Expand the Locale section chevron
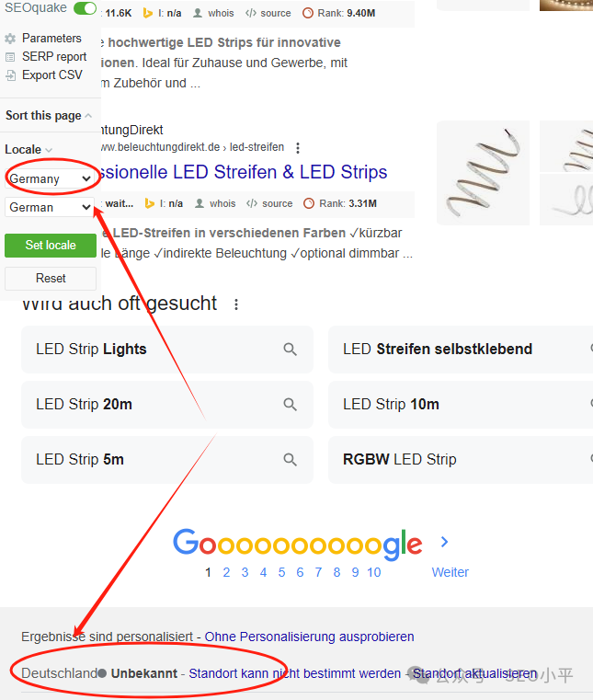The height and width of the screenshot is (700, 593). pyautogui.click(x=49, y=150)
